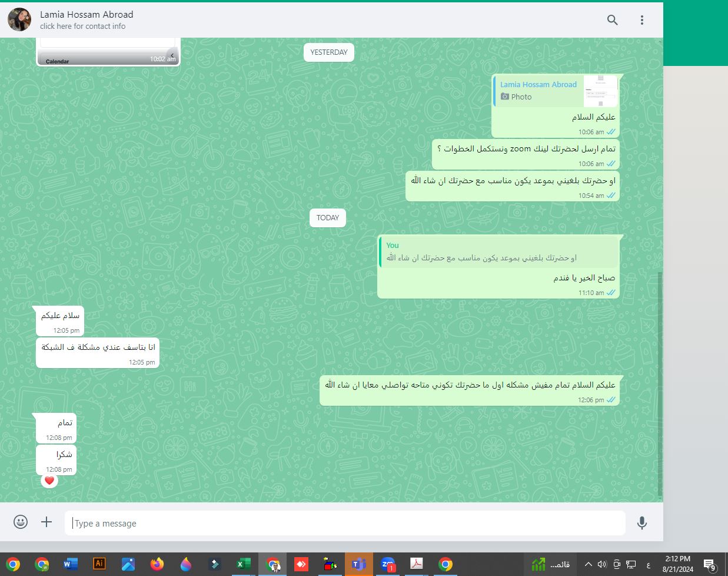The height and width of the screenshot is (576, 728).
Task: Jump to quoted message from Lamia Hossam Abroad
Action: tap(556, 91)
